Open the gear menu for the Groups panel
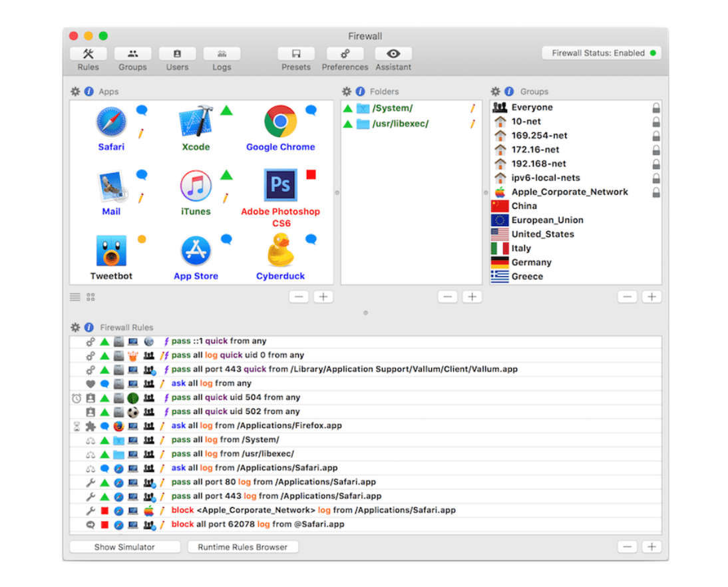The height and width of the screenshot is (587, 728). point(495,91)
